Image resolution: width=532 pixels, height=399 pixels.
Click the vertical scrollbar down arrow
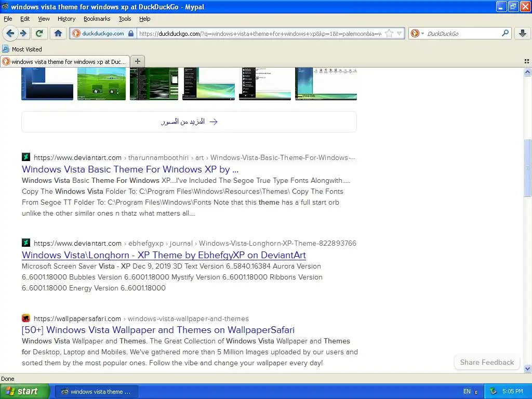(x=527, y=368)
